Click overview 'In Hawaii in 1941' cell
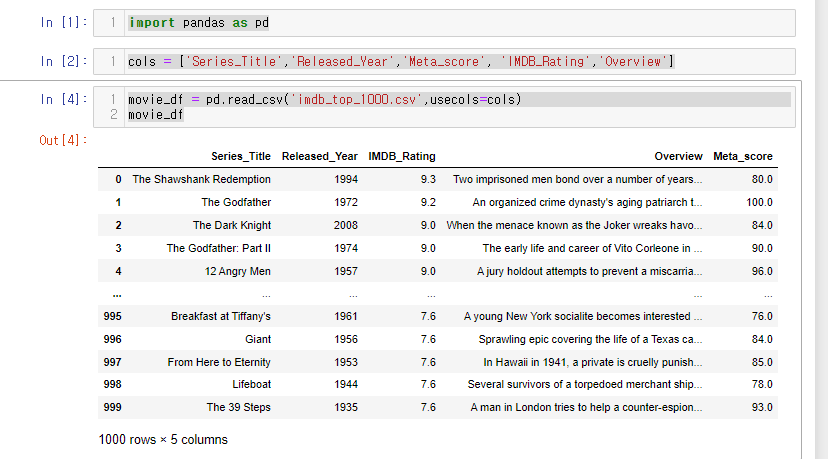This screenshot has height=459, width=828. (x=592, y=362)
